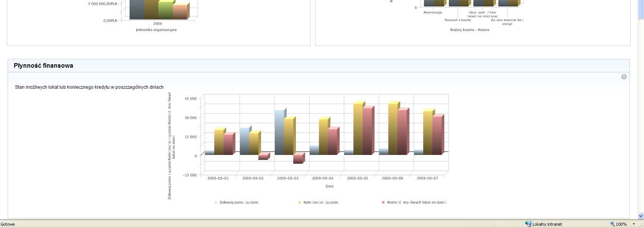
Task: Open the zoom level dropdown arrow
Action: point(634,224)
